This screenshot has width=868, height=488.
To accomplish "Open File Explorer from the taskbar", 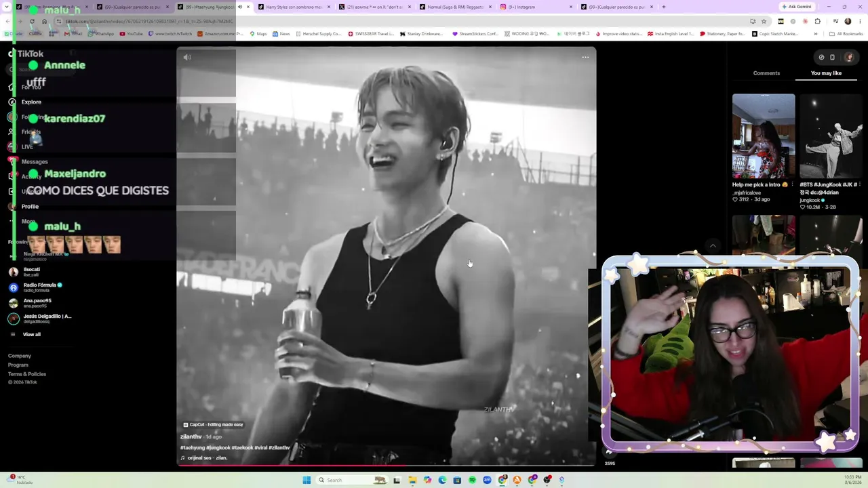I will click(412, 480).
